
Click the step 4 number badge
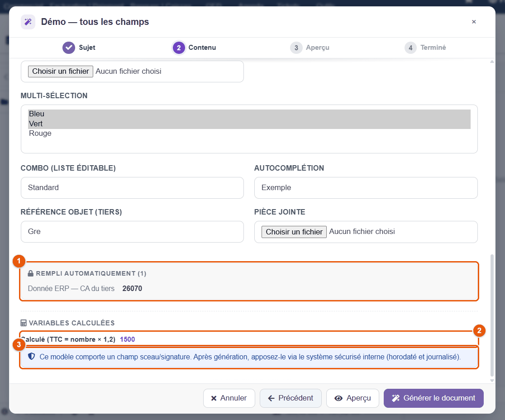(x=410, y=48)
